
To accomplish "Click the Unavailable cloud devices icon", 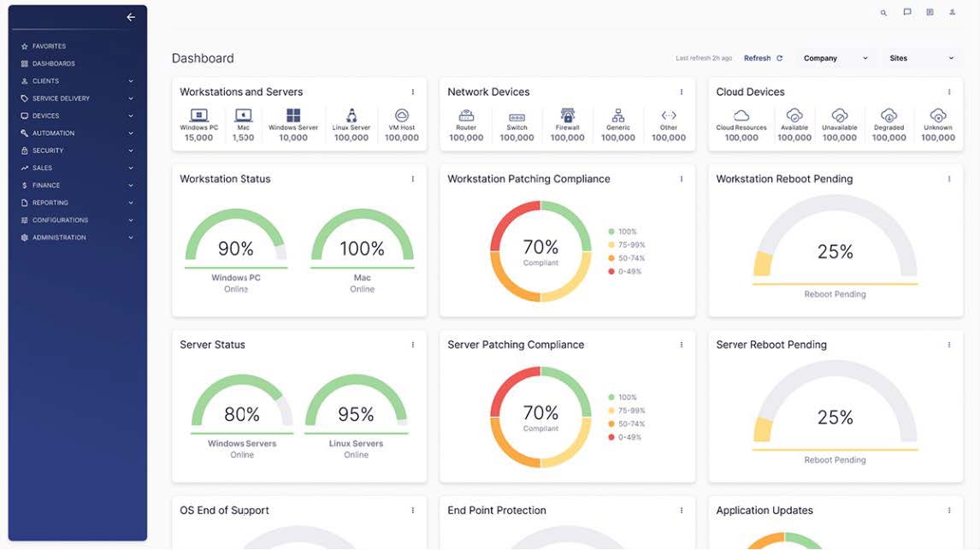I will click(x=840, y=115).
